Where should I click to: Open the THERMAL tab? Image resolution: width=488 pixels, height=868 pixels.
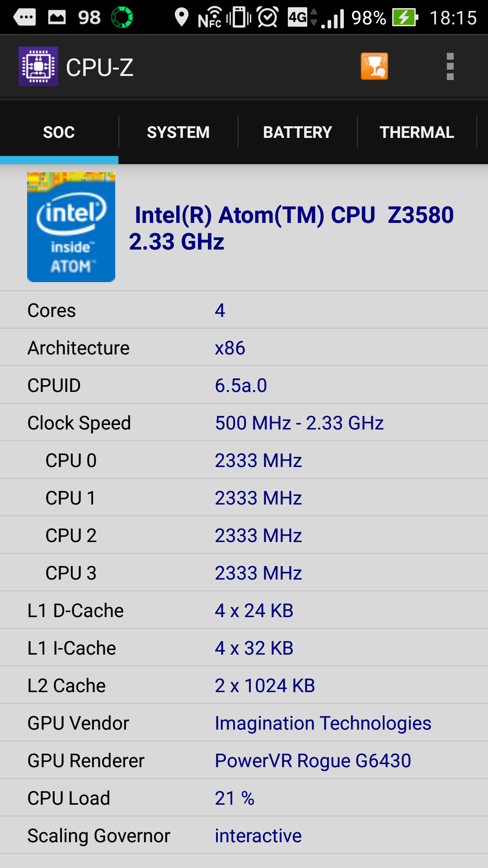click(x=417, y=132)
